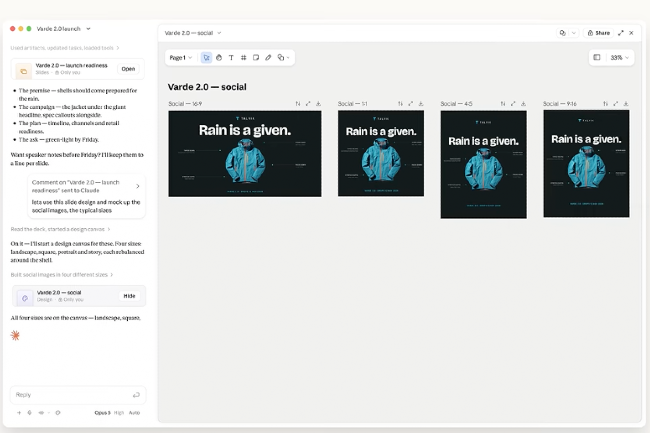The height and width of the screenshot is (433, 650).
Task: Select the Text tool
Action: (231, 58)
